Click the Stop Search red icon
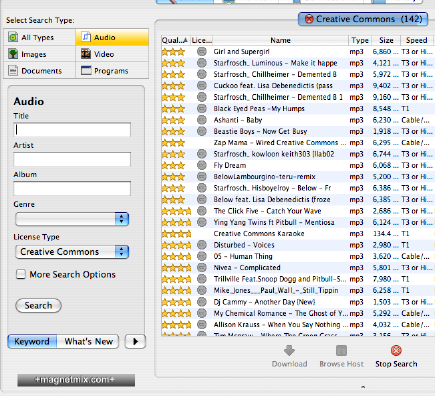This screenshot has height=396, width=435. coord(396,350)
